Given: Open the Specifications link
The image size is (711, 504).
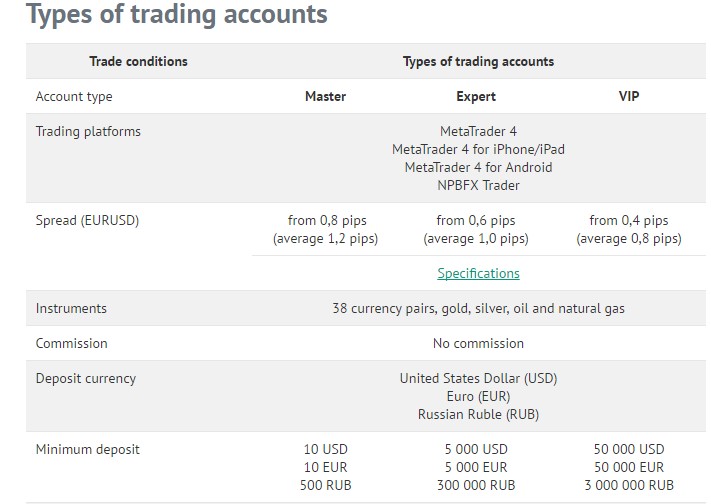Looking at the screenshot, I should pos(478,274).
